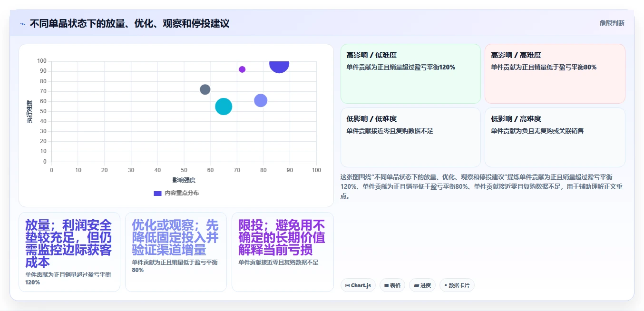The width and height of the screenshot is (644, 311).
Task: Toggle the 内容重点分布 legend entry
Action: coord(176,193)
